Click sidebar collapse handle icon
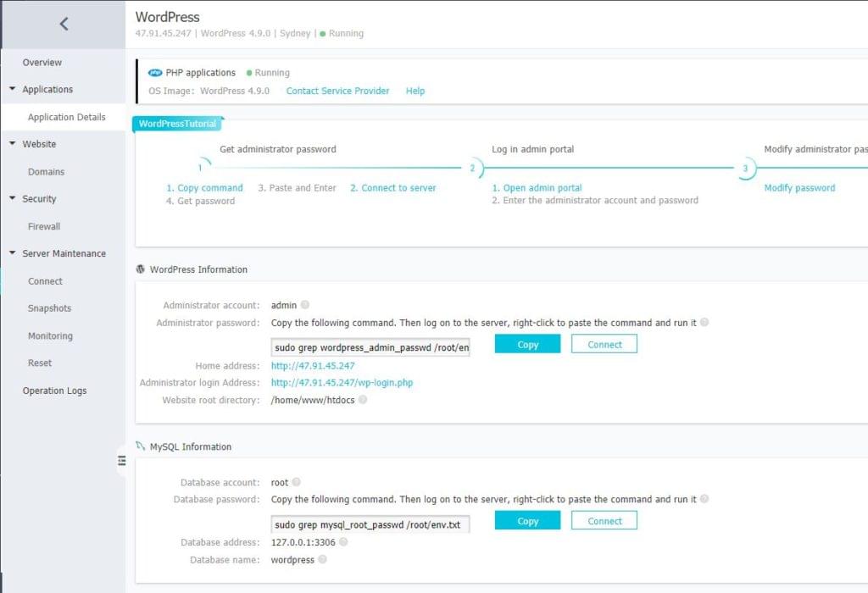This screenshot has height=593, width=868. [x=121, y=460]
